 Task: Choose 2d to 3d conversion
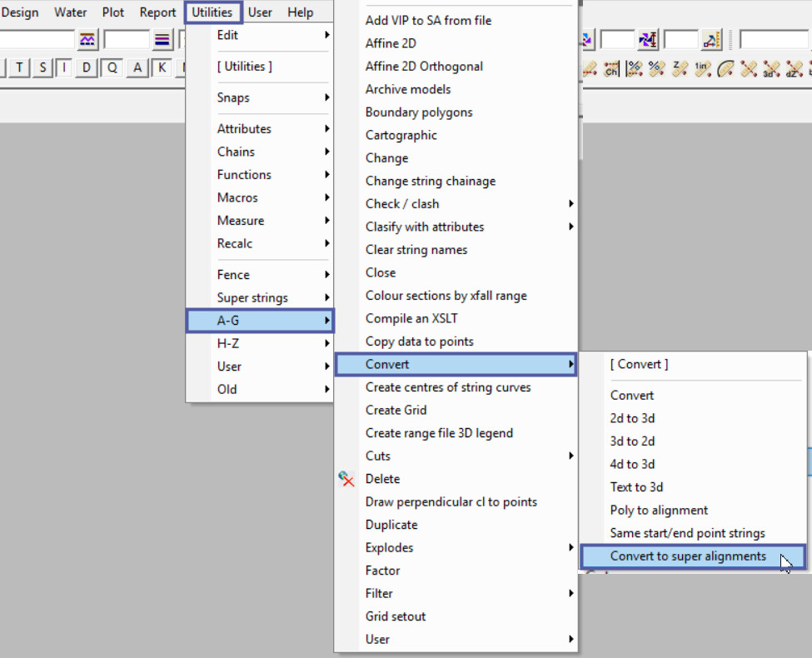(x=693, y=418)
